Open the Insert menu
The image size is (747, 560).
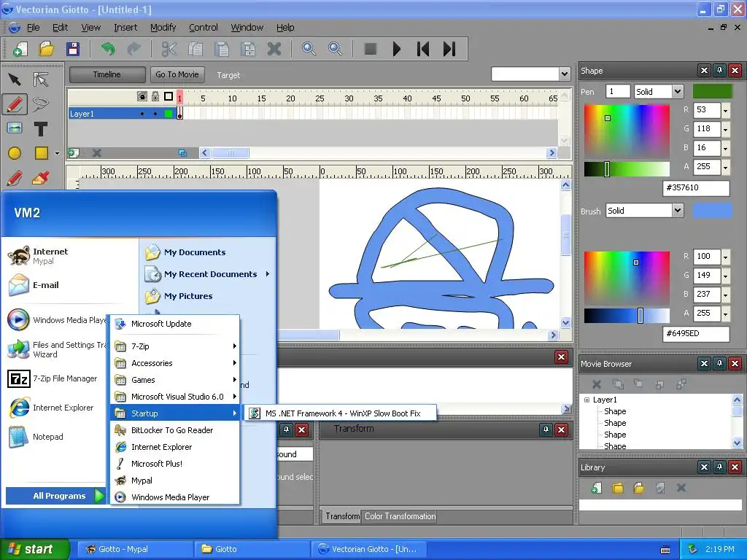click(x=125, y=28)
